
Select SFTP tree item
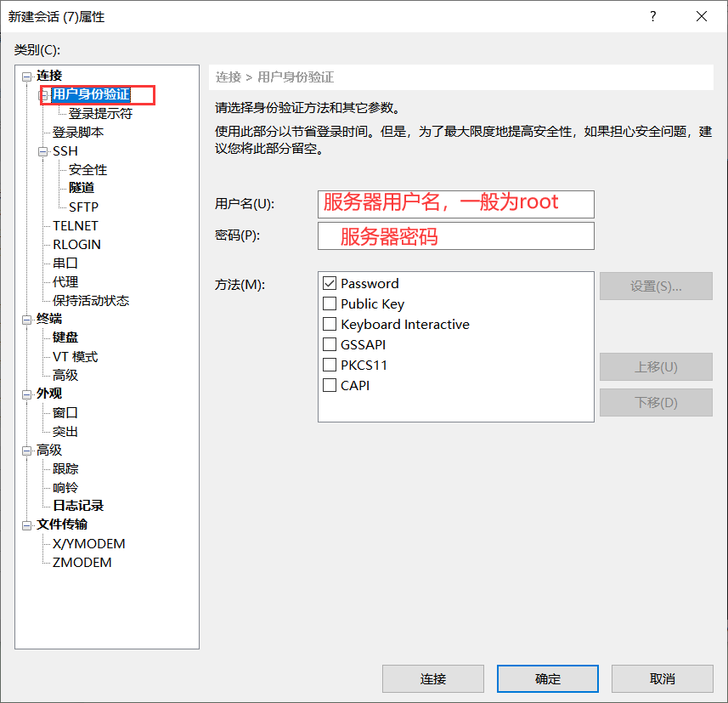click(x=83, y=207)
